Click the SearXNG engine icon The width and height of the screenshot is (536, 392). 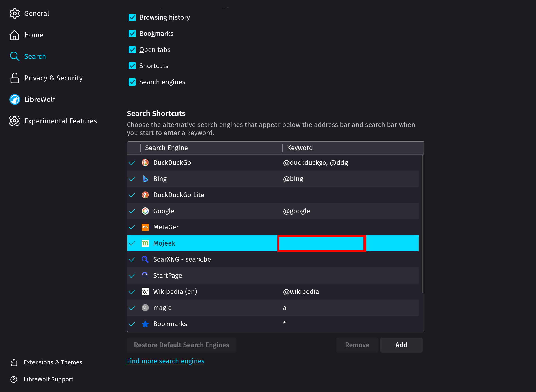(x=145, y=259)
